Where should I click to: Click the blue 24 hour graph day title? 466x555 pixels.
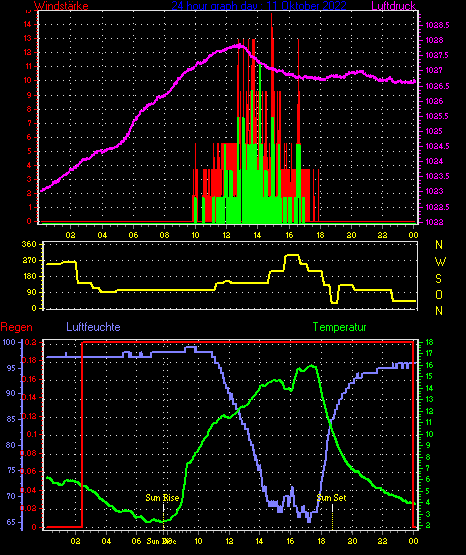(259, 6)
